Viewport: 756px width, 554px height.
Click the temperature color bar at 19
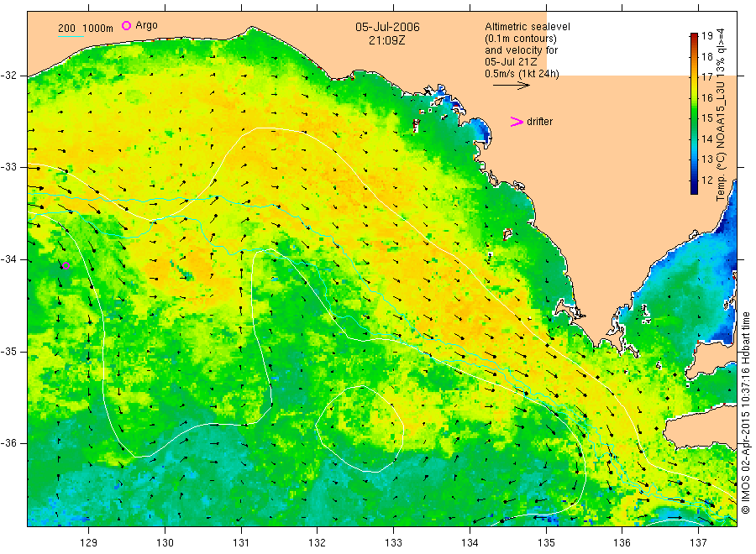pos(694,35)
